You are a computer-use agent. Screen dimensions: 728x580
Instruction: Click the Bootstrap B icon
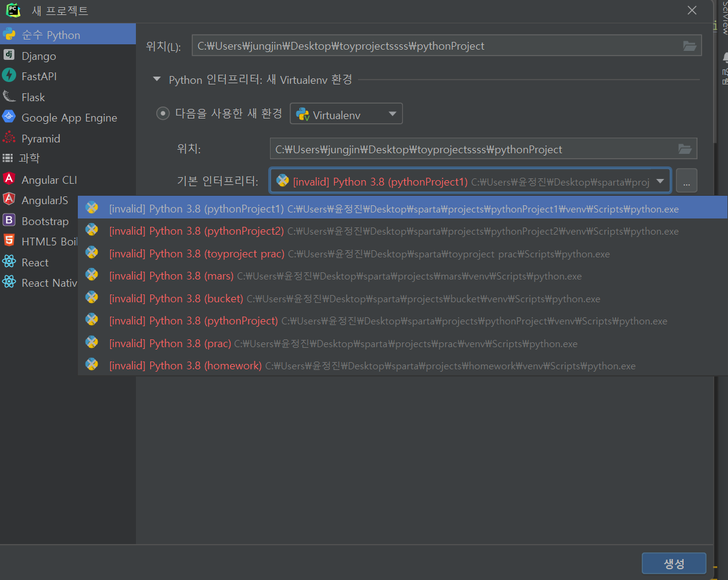pos(8,220)
